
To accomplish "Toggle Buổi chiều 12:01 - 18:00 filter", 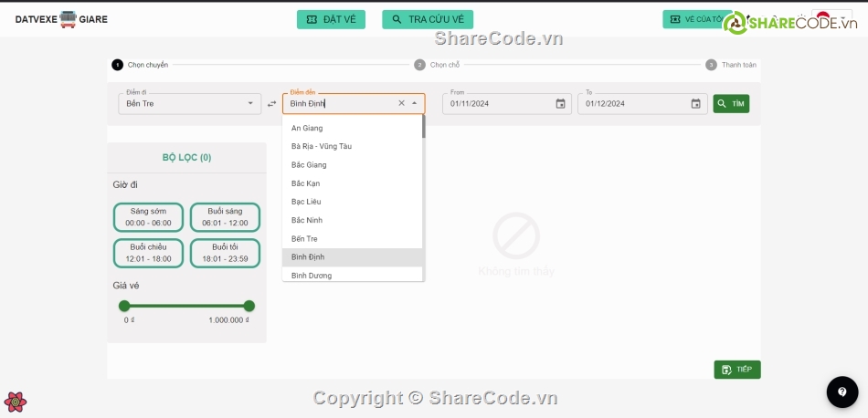I will pos(148,253).
